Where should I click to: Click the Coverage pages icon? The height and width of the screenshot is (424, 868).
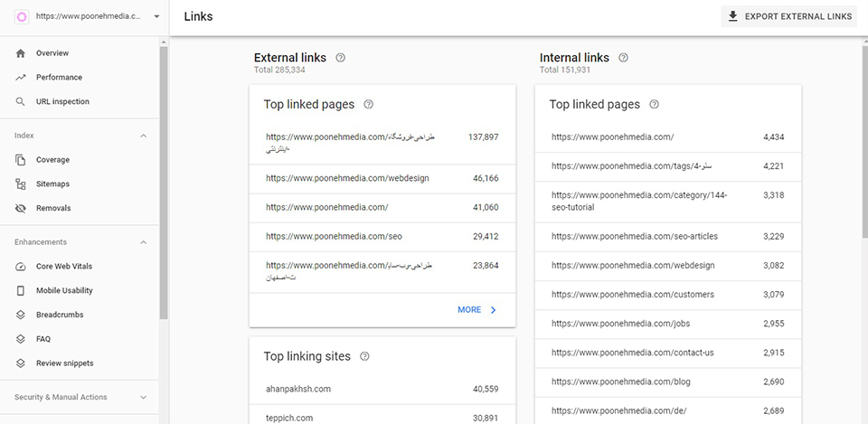click(21, 160)
